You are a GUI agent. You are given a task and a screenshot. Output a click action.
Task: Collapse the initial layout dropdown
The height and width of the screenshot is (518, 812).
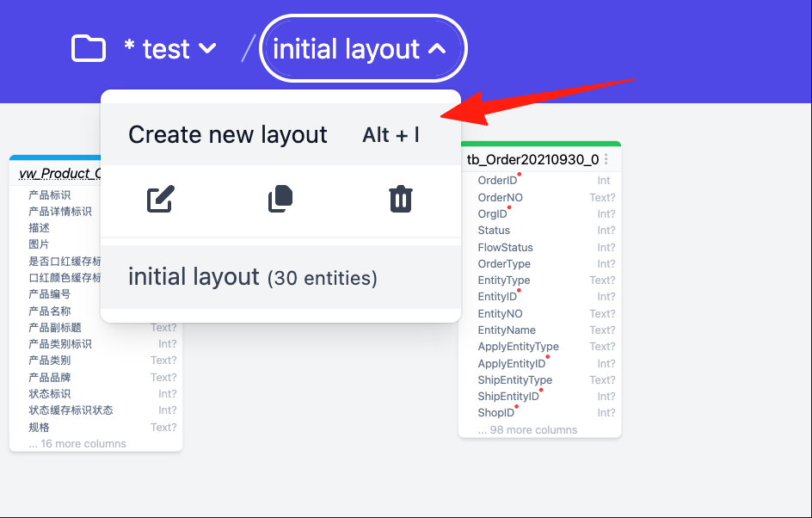point(363,49)
